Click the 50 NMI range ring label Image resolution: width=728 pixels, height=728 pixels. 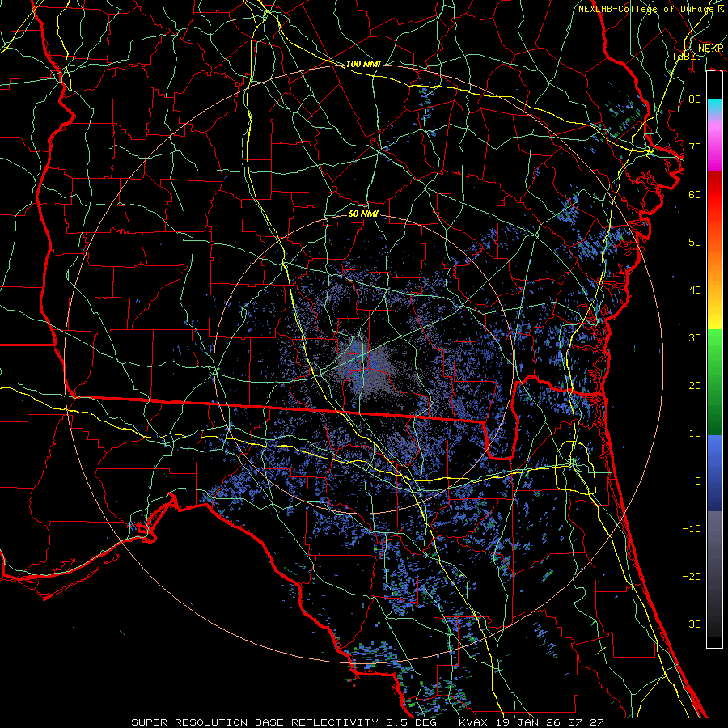363,214
